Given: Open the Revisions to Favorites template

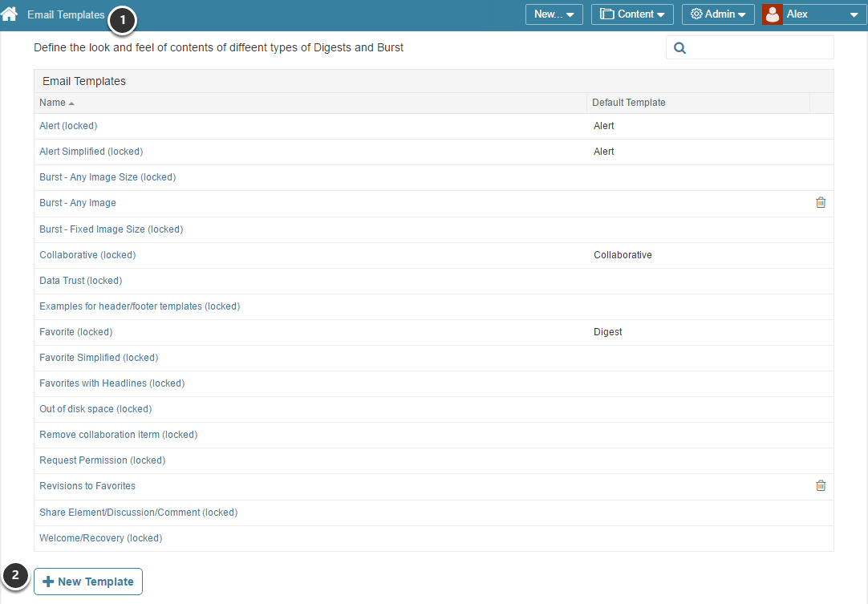Looking at the screenshot, I should (87, 485).
